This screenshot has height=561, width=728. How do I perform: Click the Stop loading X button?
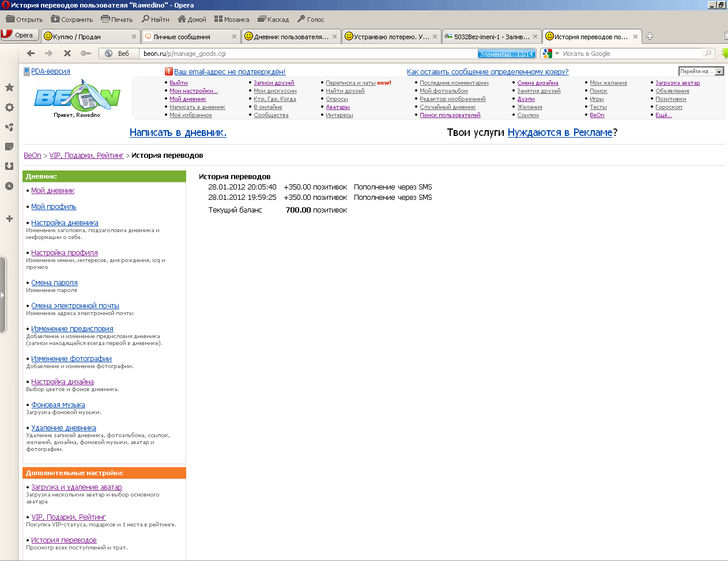[x=67, y=54]
